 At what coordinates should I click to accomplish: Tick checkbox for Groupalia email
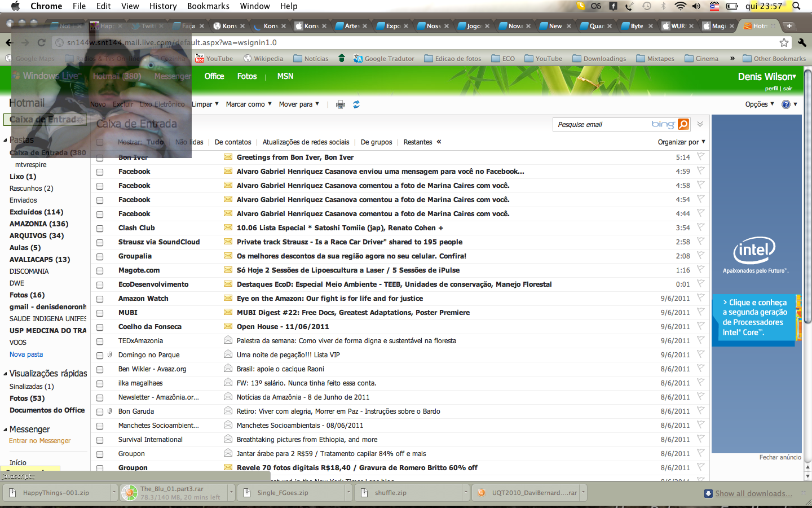[x=100, y=257]
